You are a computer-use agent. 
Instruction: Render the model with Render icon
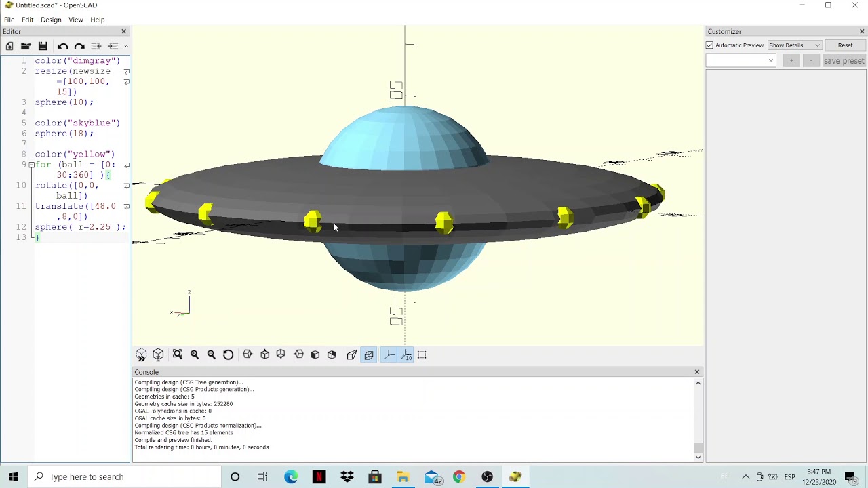pyautogui.click(x=158, y=355)
